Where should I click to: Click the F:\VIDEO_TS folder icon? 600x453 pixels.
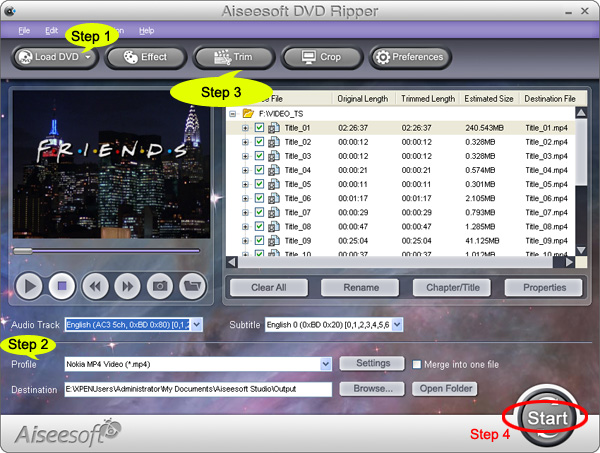coord(248,113)
